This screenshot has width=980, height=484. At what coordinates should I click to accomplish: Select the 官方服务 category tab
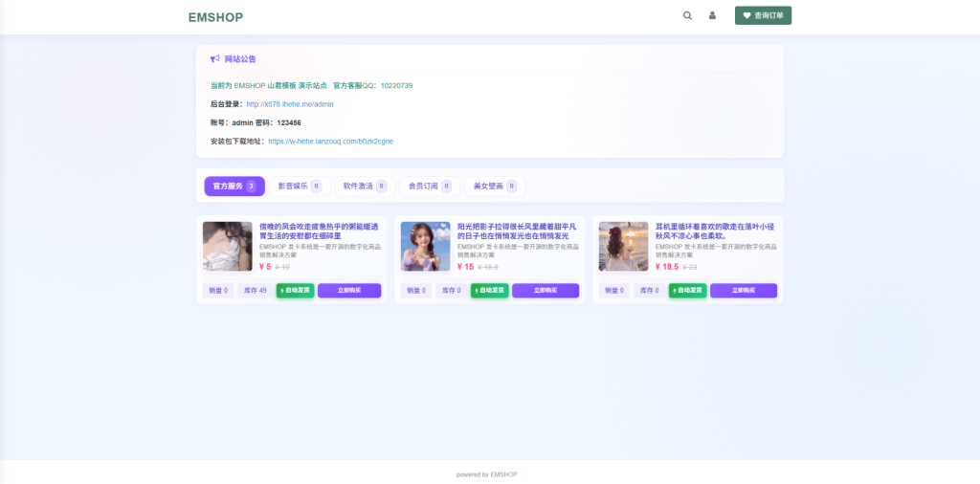(x=234, y=187)
